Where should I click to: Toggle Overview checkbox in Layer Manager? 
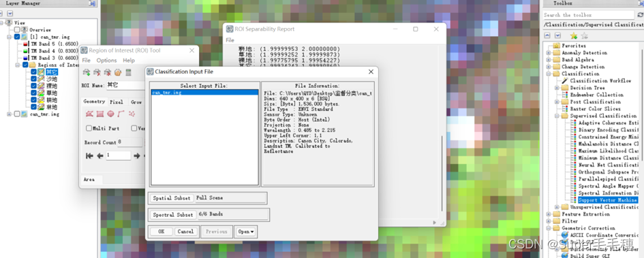click(x=17, y=30)
